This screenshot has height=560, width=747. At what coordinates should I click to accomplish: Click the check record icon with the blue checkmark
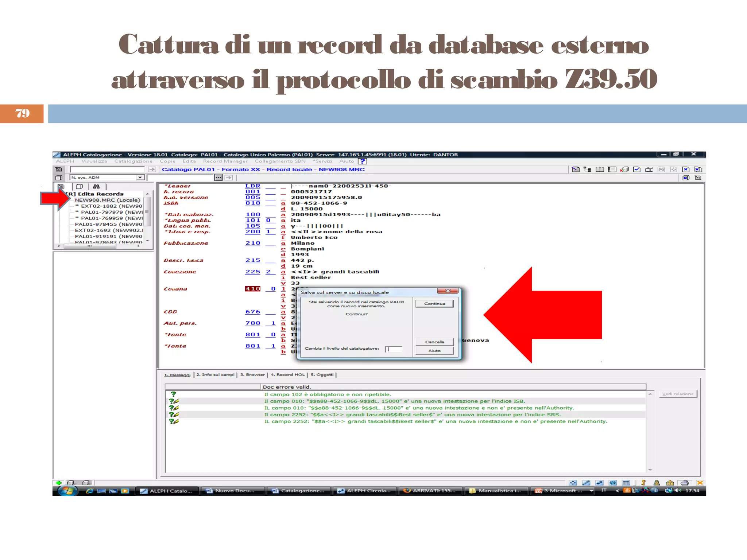(x=637, y=169)
